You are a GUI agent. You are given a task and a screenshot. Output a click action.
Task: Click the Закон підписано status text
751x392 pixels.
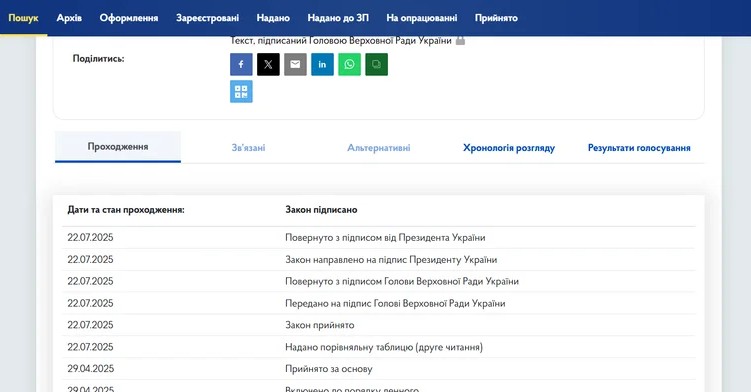[321, 209]
